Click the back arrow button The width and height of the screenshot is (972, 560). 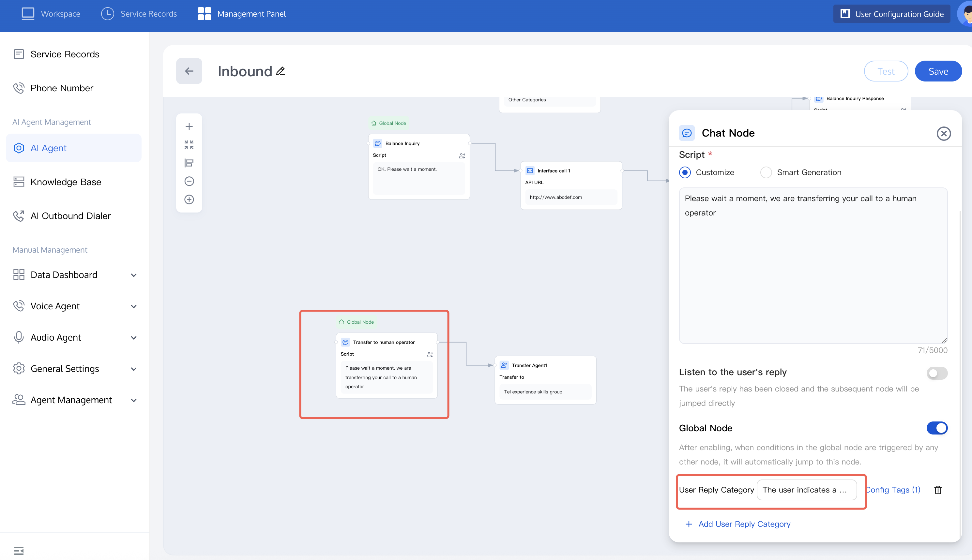coord(189,71)
